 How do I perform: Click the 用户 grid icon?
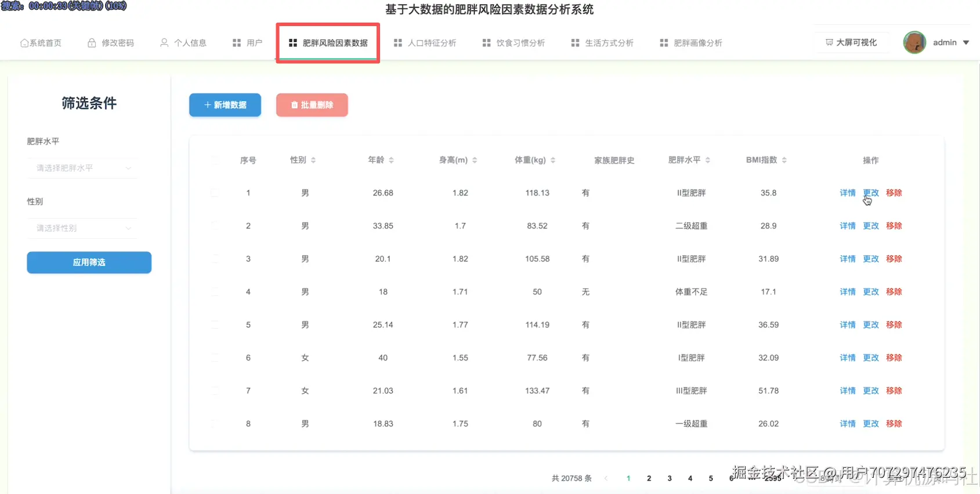coord(237,43)
